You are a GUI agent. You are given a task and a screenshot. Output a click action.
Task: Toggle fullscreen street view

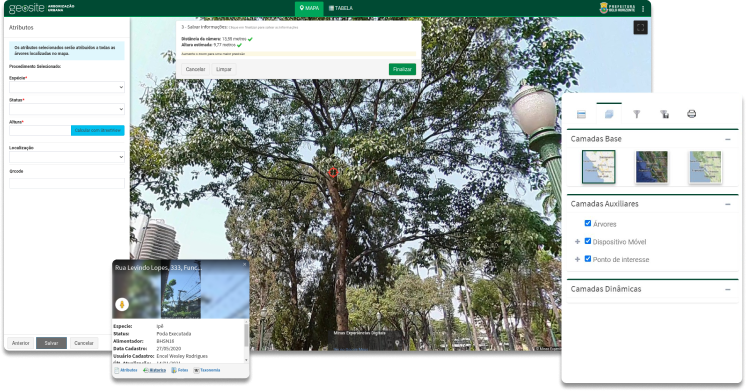(x=640, y=28)
